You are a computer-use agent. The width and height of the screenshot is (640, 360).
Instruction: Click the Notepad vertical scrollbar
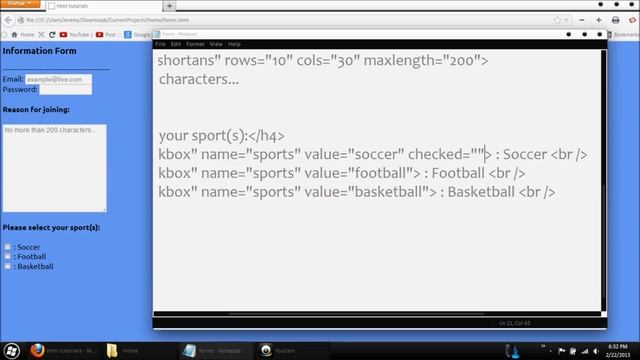click(604, 180)
